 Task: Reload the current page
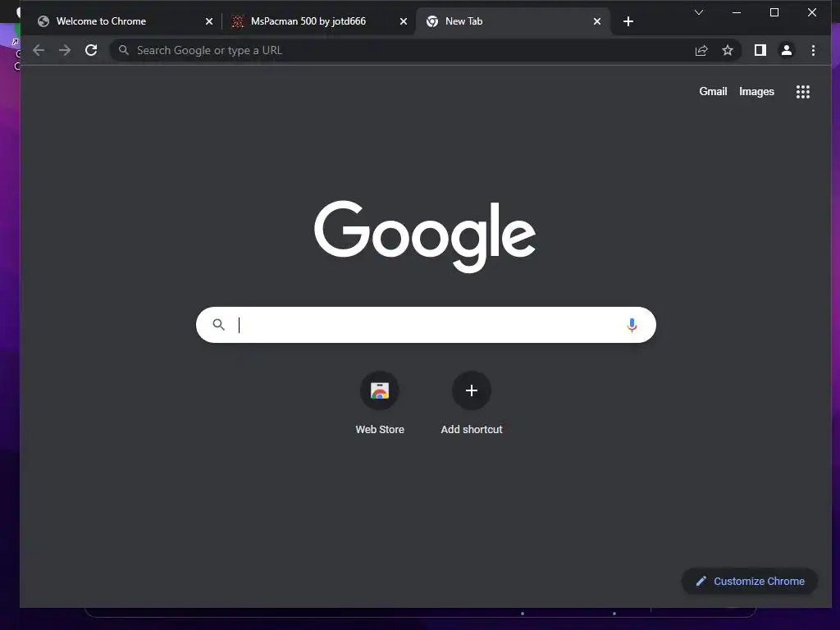tap(92, 50)
